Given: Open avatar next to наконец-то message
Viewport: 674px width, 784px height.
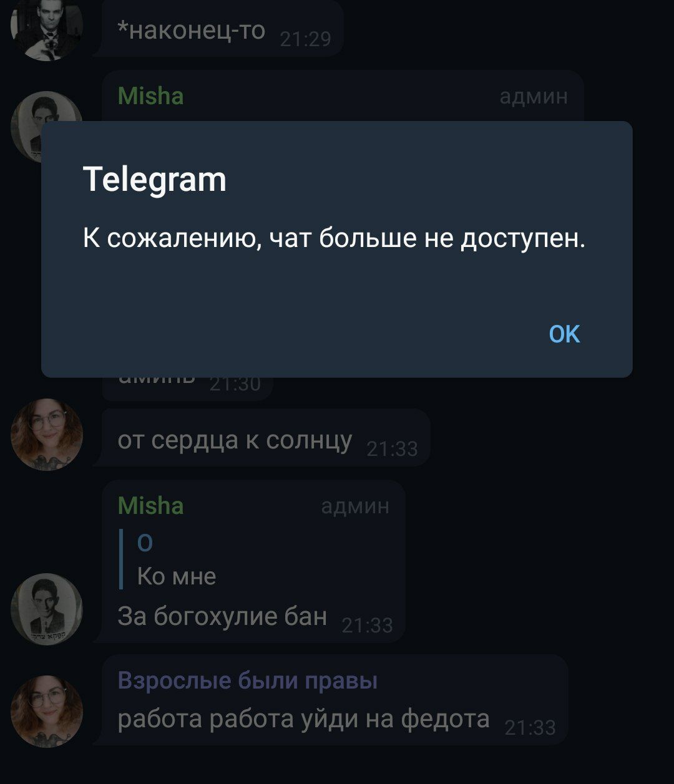Looking at the screenshot, I should [x=47, y=29].
